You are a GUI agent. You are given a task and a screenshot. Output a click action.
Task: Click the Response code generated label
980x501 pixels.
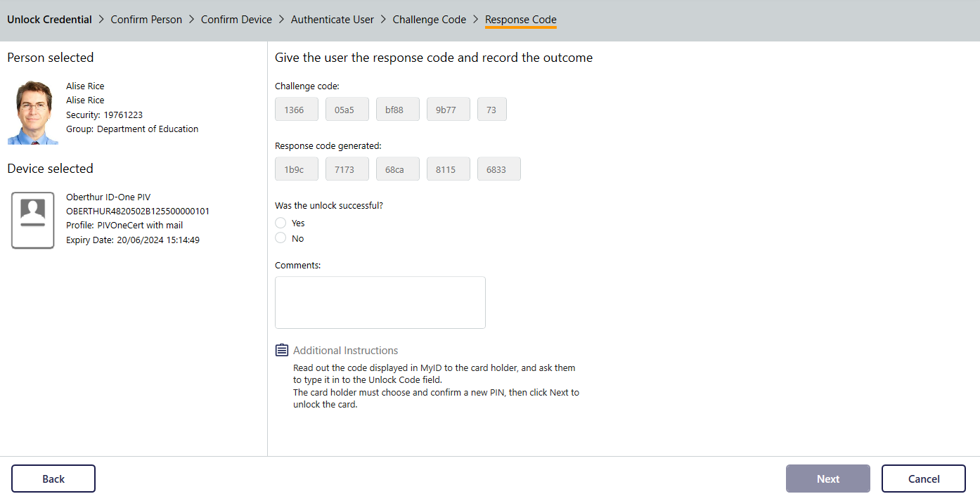[x=328, y=146]
